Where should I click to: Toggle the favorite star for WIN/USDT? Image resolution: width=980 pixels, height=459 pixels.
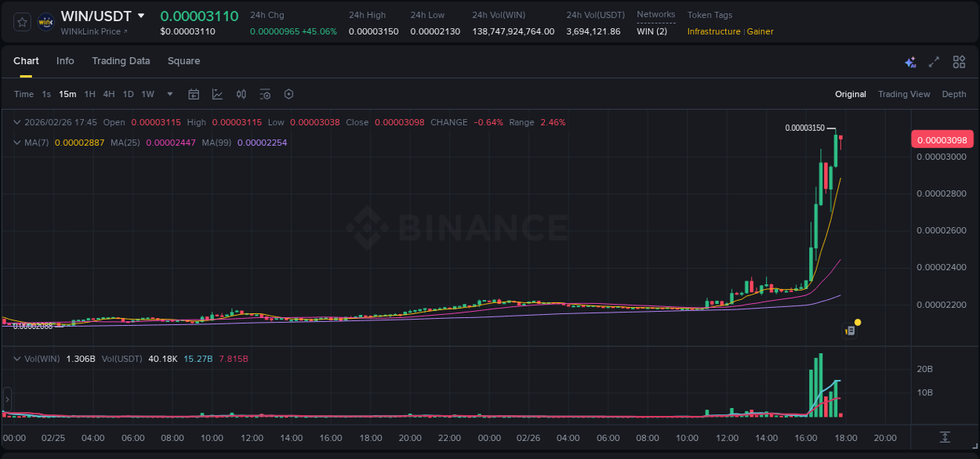coord(21,22)
